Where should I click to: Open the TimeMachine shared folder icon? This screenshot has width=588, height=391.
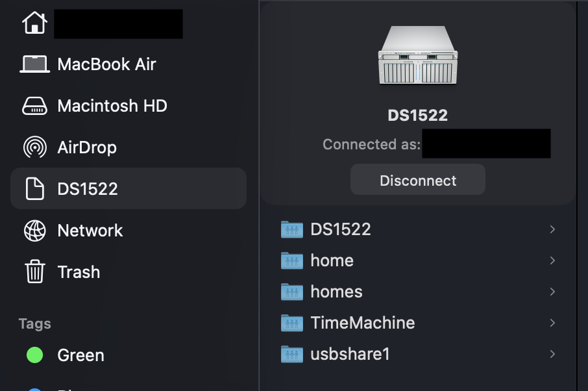293,323
